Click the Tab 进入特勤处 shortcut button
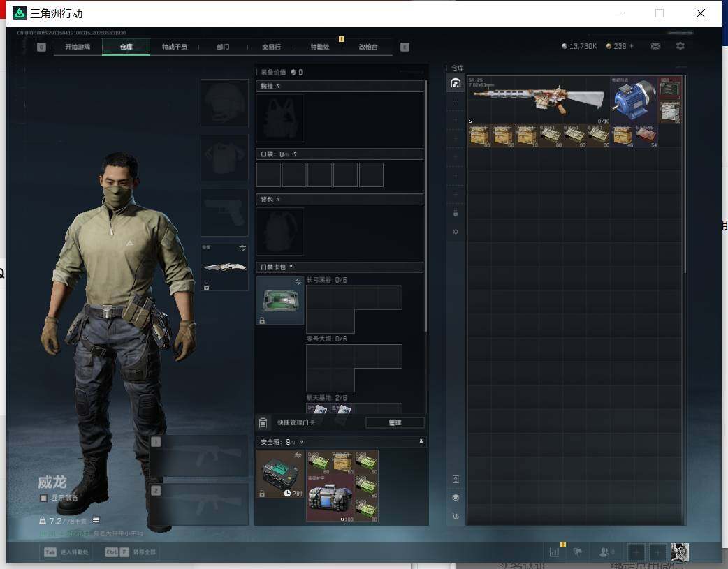 coord(67,552)
